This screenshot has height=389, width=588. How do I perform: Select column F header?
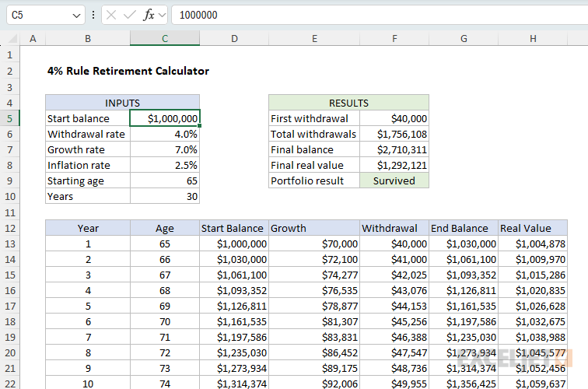[x=394, y=39]
